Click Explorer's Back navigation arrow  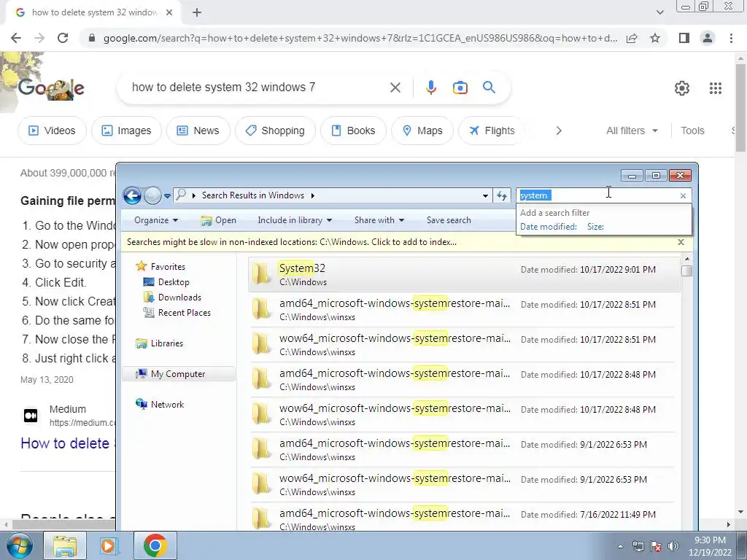click(133, 195)
